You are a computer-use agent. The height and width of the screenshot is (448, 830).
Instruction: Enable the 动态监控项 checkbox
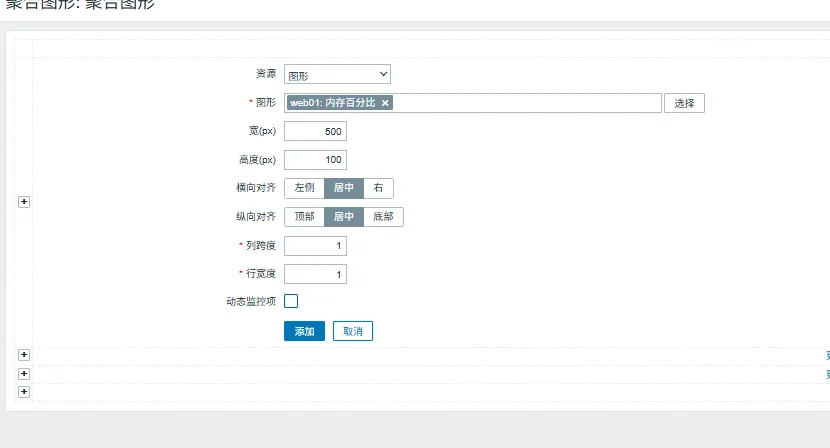291,301
